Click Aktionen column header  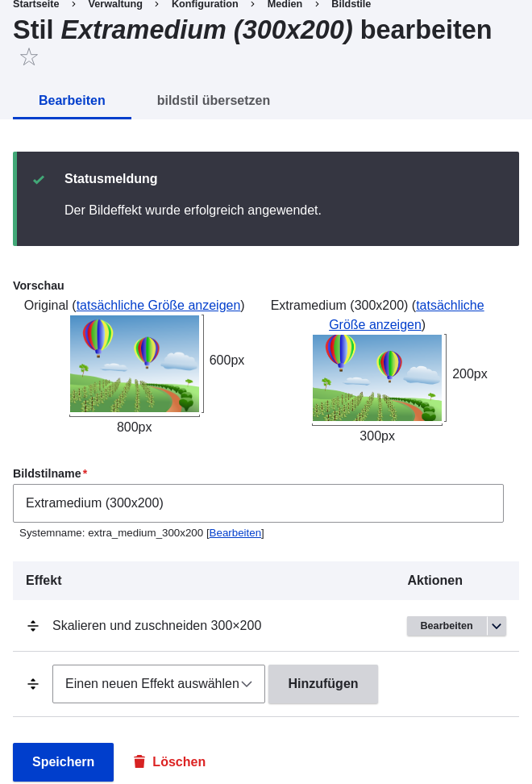pos(435,580)
